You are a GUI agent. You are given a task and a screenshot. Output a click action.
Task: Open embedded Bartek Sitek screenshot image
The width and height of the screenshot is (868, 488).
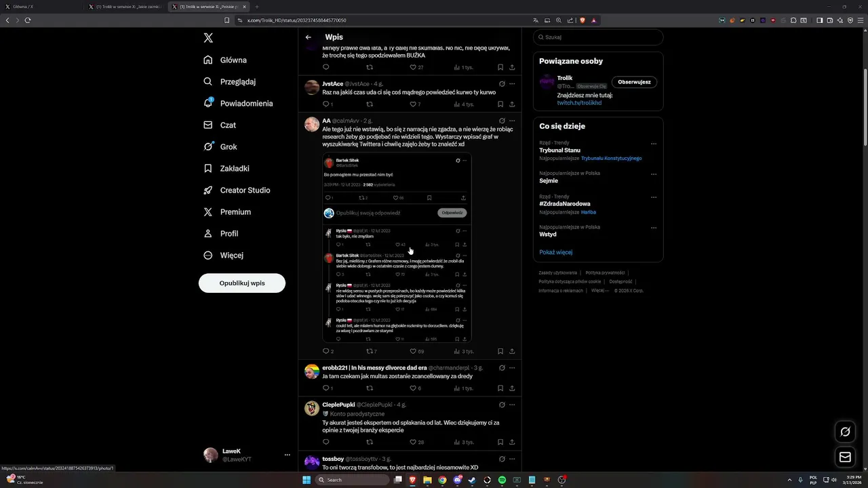(x=397, y=247)
